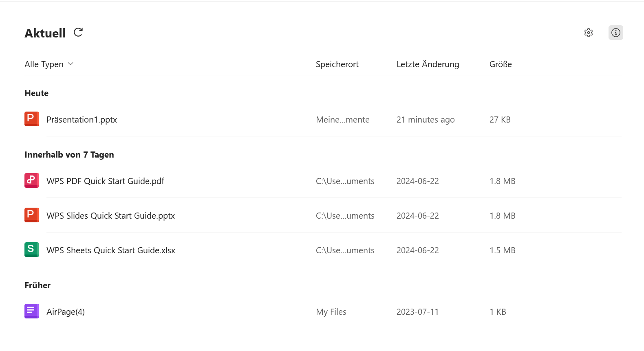644x351 pixels.
Task: Sort by the Letzte Änderung column header
Action: pos(428,64)
